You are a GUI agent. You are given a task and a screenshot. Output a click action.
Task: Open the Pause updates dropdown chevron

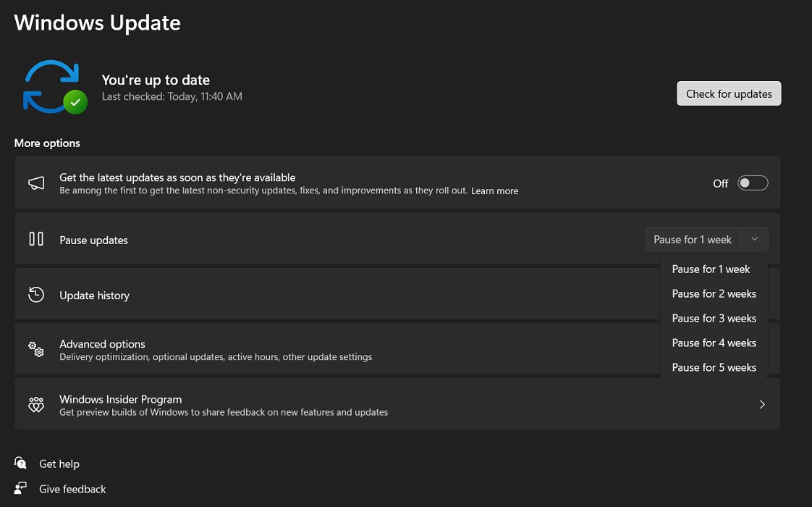pos(754,239)
